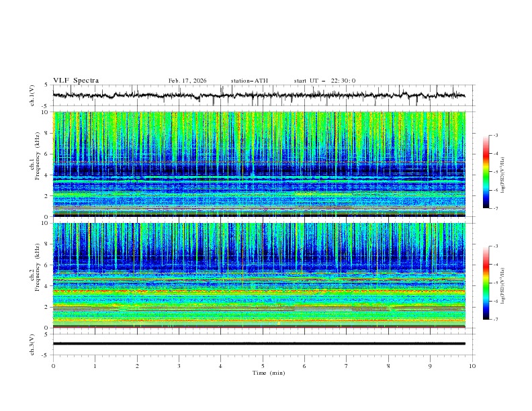Viewport: 532px width, 411px height.
Task: Click the "-3" tick on upper color bar
Action: (x=496, y=135)
